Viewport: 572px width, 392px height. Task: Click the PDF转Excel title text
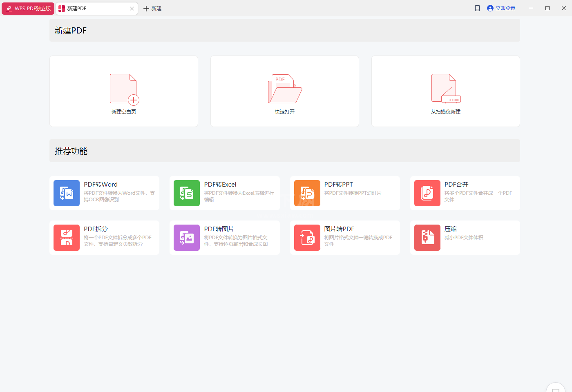(220, 185)
